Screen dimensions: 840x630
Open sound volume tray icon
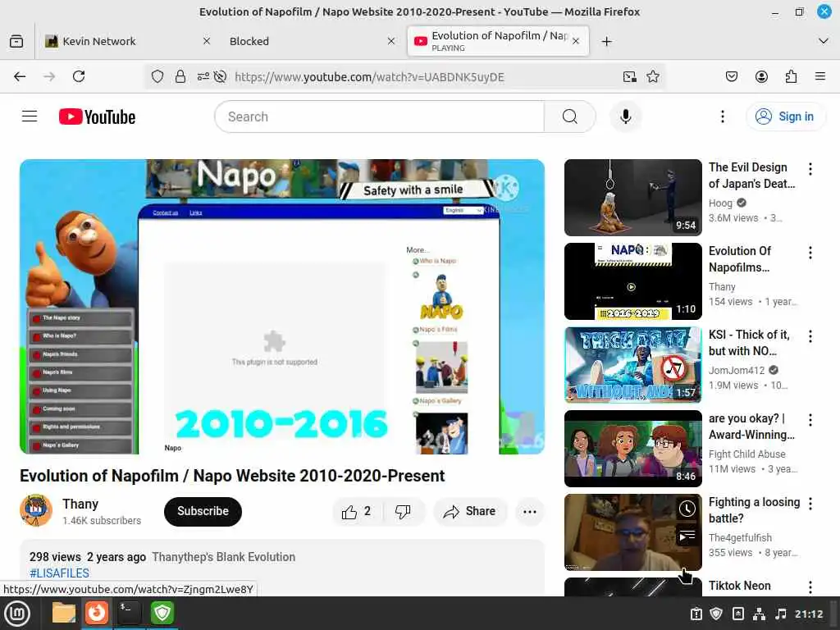[781, 614]
